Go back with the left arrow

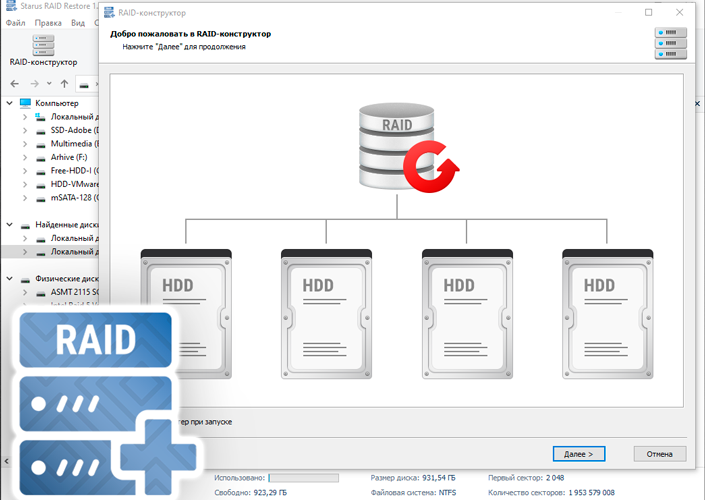pos(14,84)
